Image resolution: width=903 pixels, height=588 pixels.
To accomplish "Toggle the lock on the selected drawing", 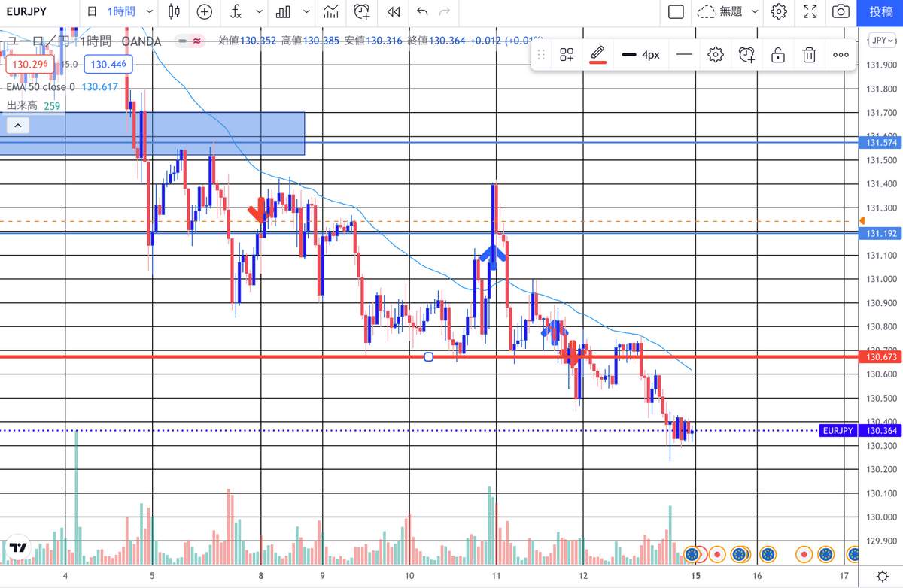I will pos(778,54).
